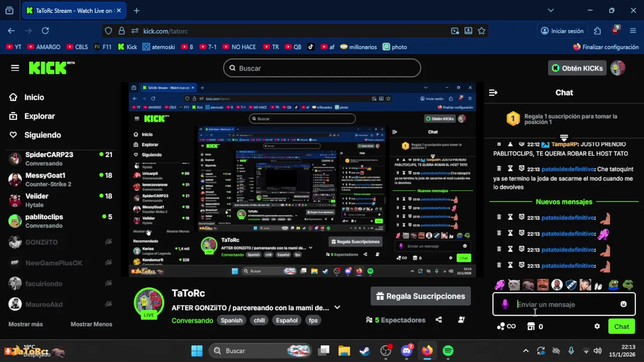Expand the pinned leaderboard handle in chat

coord(564,138)
